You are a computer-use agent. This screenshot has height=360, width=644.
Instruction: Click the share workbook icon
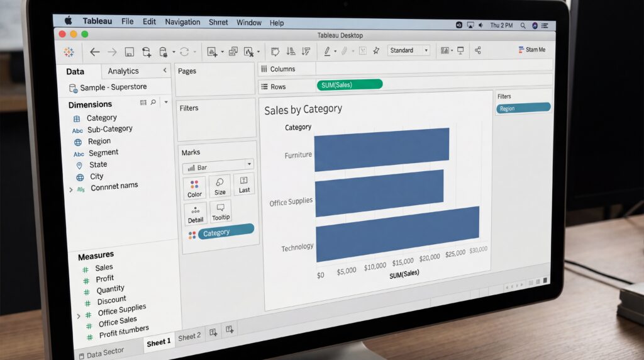pos(478,50)
